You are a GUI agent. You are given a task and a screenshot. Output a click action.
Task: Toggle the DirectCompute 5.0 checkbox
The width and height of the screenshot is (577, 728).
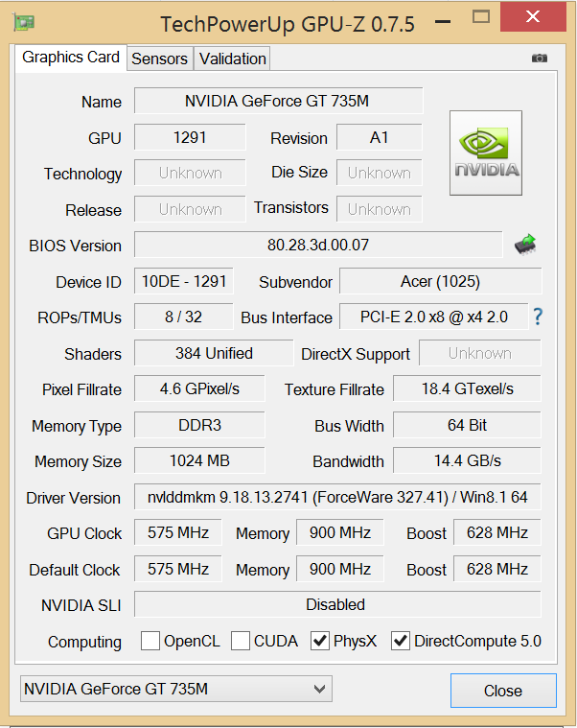[401, 641]
